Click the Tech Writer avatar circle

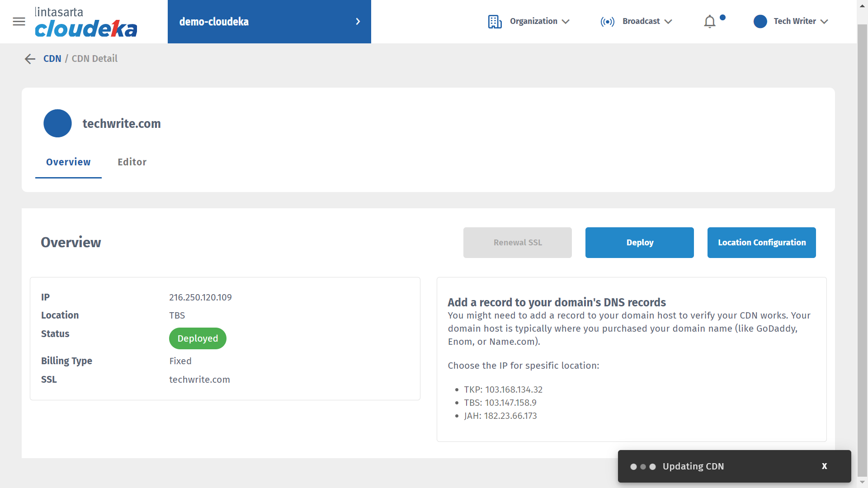point(760,22)
